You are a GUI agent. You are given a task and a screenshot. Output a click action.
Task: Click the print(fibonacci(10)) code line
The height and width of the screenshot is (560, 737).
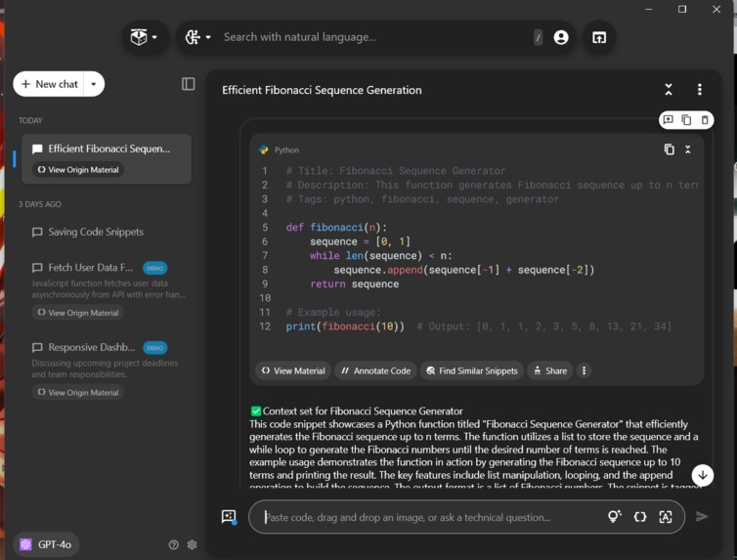(345, 326)
